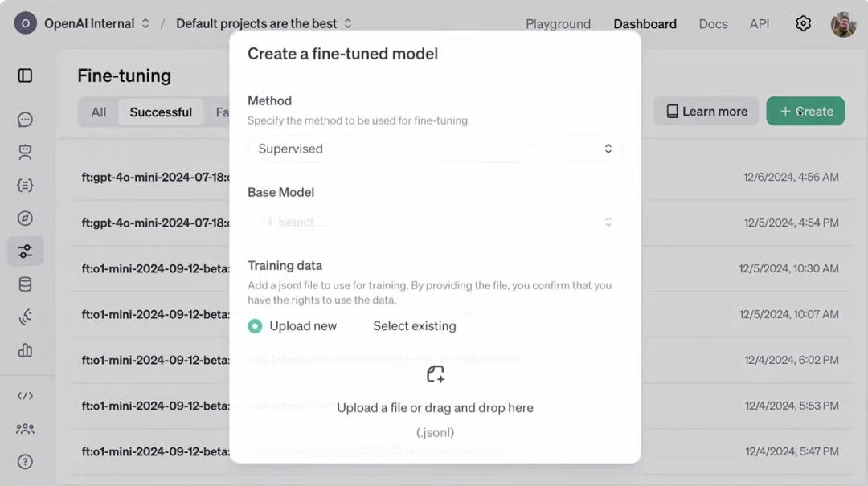Image resolution: width=868 pixels, height=486 pixels.
Task: Expand the Default projects selector
Action: click(x=264, y=23)
